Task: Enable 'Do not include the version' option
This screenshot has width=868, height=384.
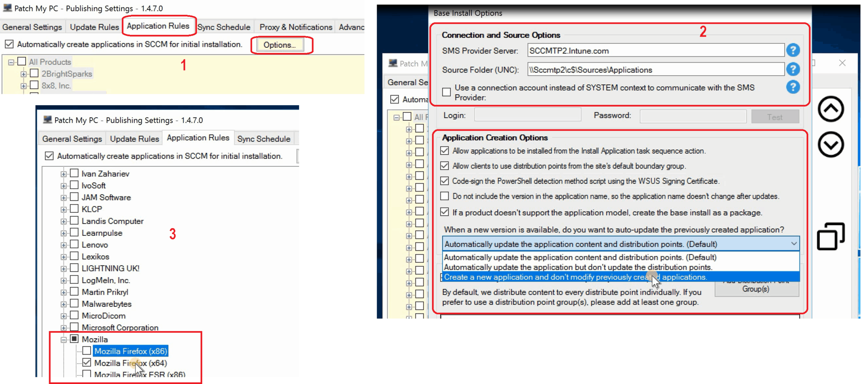Action: point(444,196)
